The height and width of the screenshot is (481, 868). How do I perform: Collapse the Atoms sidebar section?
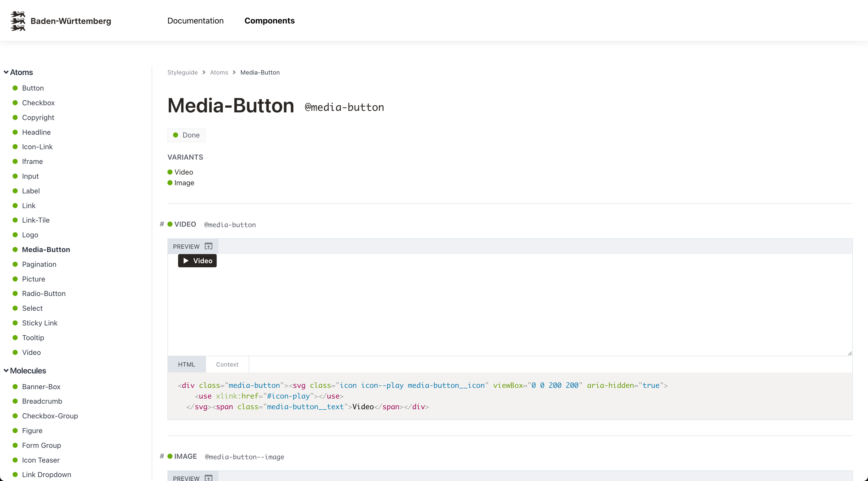(6, 72)
